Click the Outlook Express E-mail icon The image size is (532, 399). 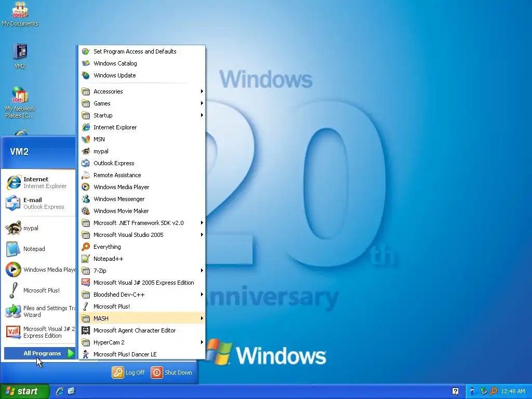tap(14, 203)
